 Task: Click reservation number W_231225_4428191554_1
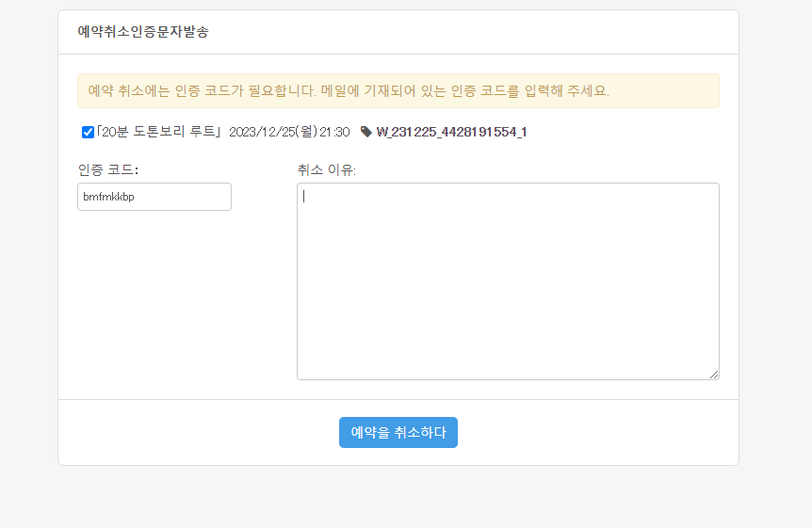point(451,132)
